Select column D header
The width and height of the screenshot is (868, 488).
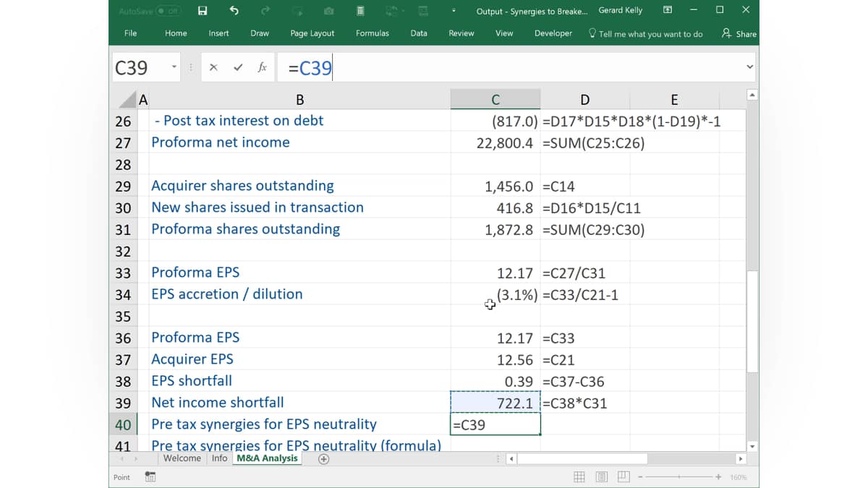click(585, 100)
